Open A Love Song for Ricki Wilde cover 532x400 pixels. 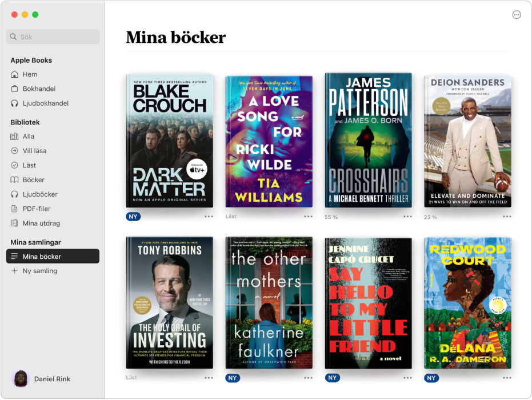(269, 142)
